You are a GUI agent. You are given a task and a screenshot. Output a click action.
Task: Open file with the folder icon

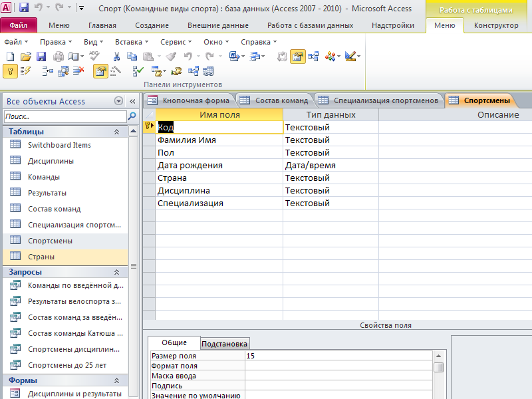pyautogui.click(x=25, y=57)
